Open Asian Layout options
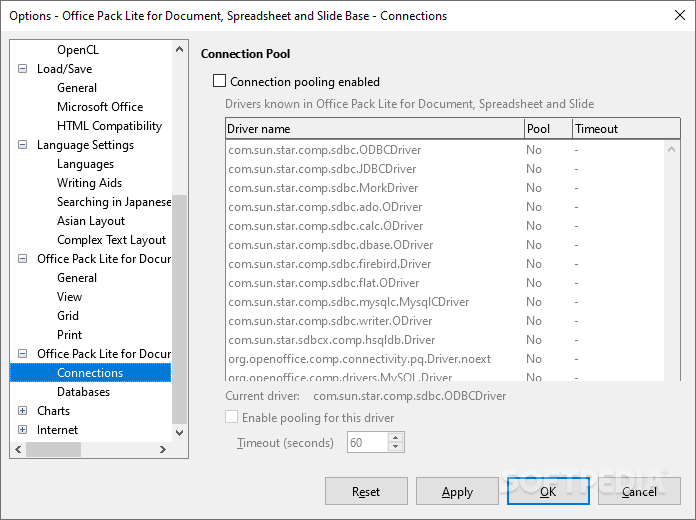This screenshot has height=520, width=696. 91,221
